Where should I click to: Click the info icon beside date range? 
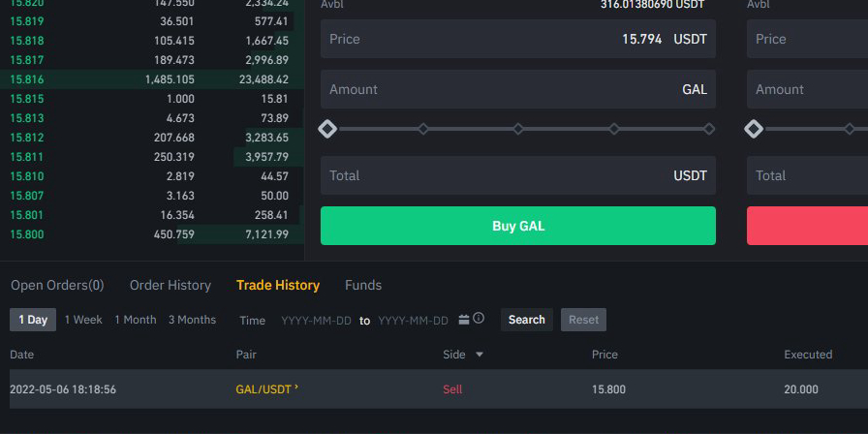479,319
